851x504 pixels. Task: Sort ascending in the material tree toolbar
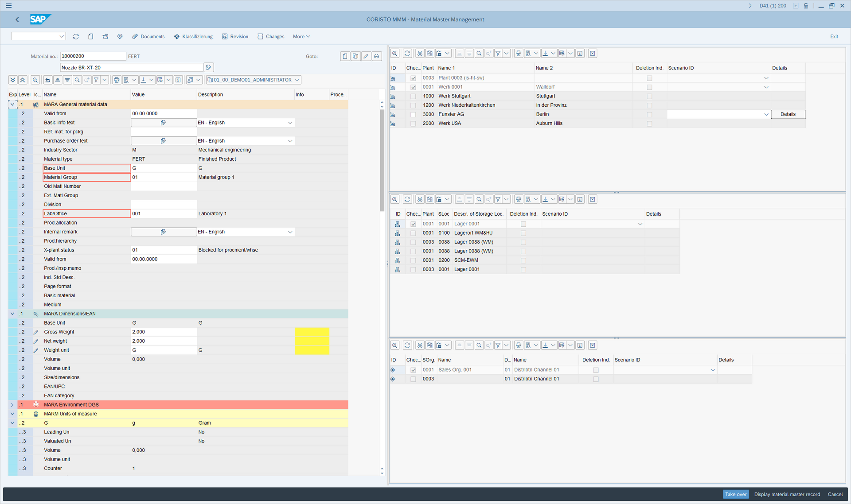click(x=57, y=80)
